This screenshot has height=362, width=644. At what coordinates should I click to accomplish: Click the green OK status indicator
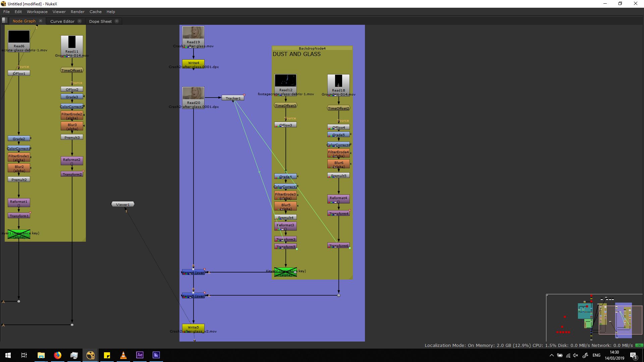[639, 345]
